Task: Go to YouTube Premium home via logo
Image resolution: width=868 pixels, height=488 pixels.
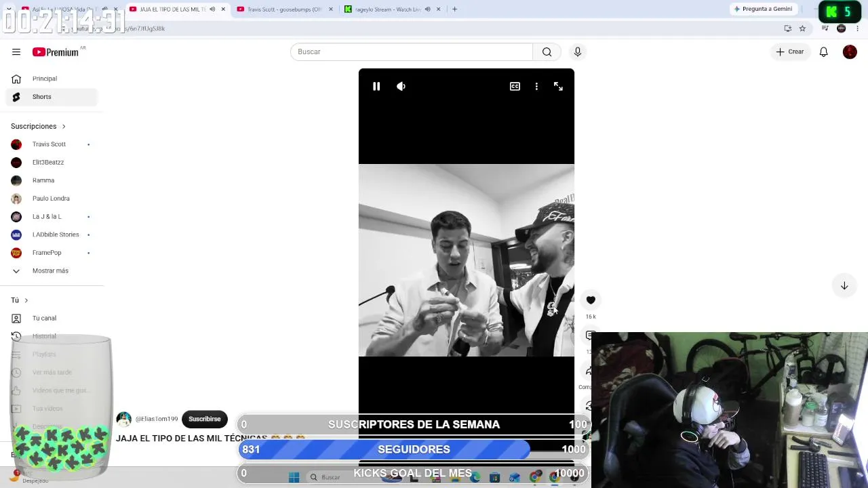Action: 56,52
